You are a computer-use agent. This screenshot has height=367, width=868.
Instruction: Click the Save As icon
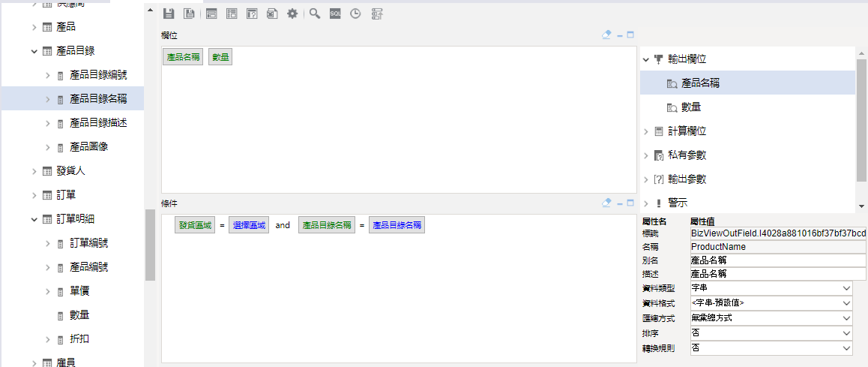(x=190, y=14)
